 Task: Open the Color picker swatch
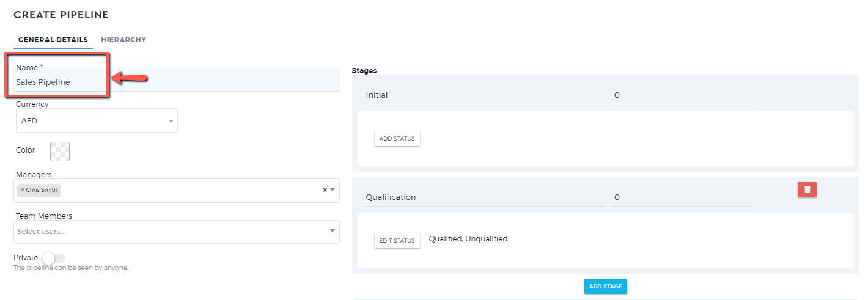(60, 151)
